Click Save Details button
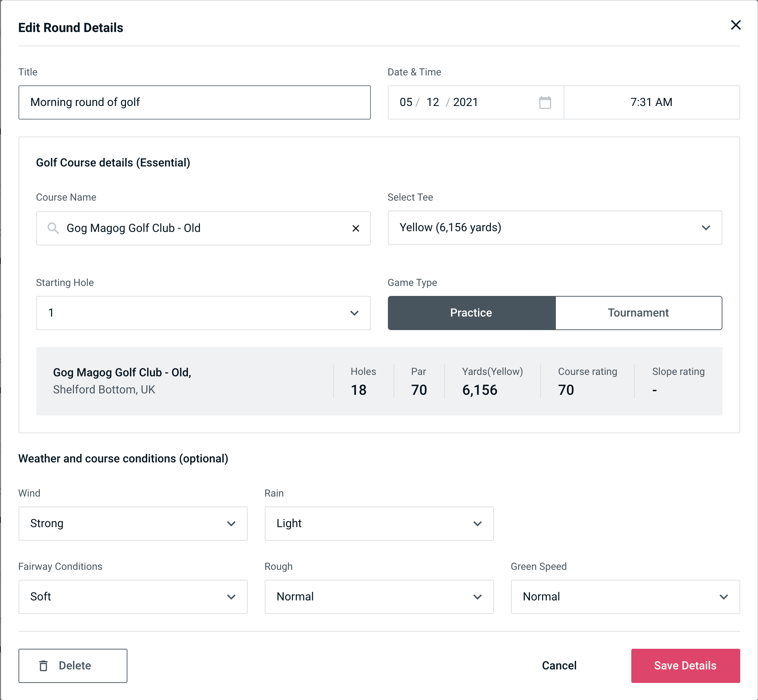Screen dimensions: 758x700 [685, 665]
